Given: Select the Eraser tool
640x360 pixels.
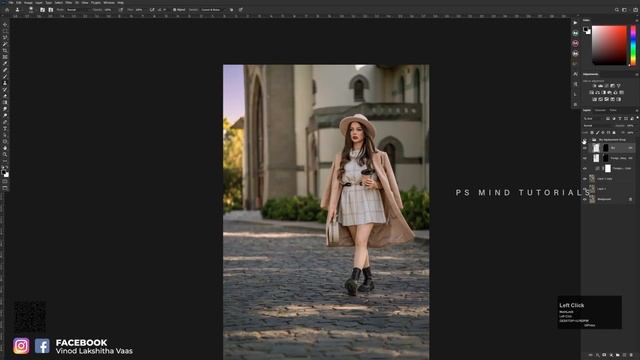Looking at the screenshot, I should (5, 96).
